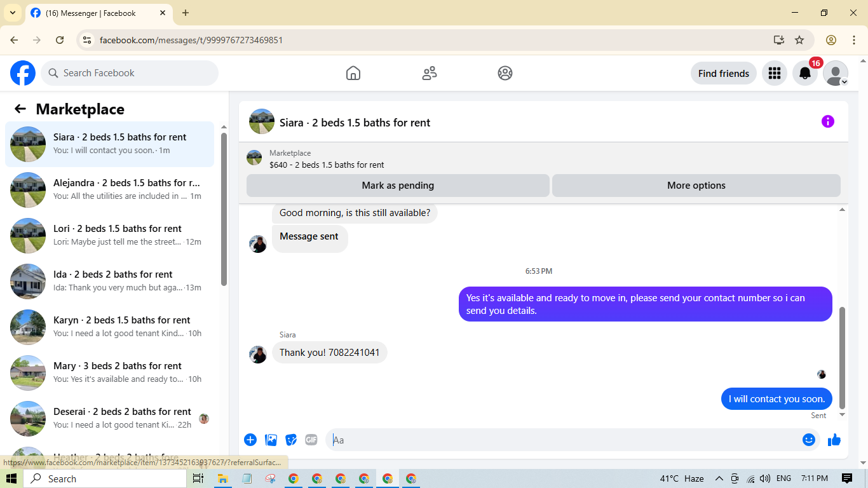The image size is (868, 488).
Task: Open Karyn conversation in the list
Action: point(109,327)
